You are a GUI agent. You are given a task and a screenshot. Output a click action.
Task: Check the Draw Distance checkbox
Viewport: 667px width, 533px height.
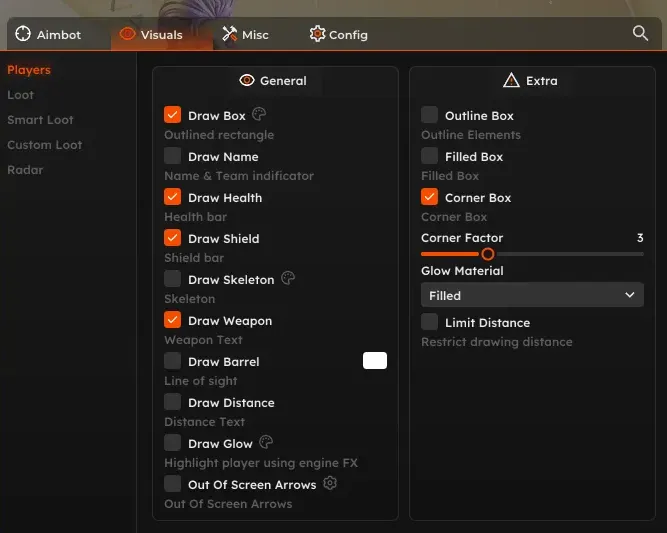pos(172,402)
